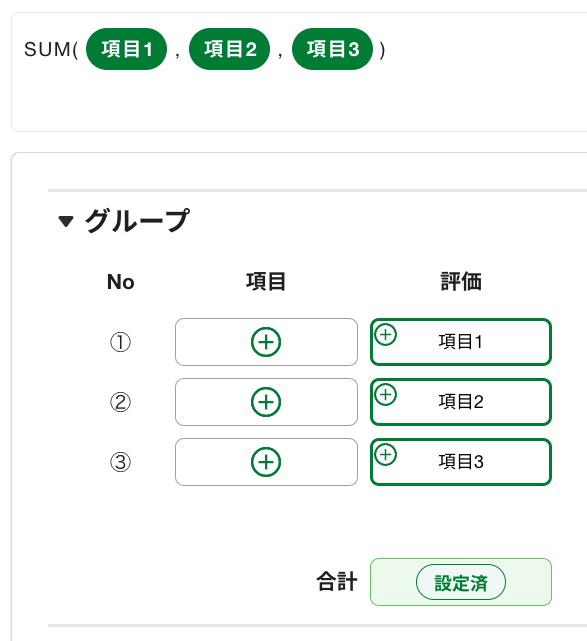Viewport: 587px width, 641px height.
Task: Click the グループ heading text
Action: click(x=137, y=221)
